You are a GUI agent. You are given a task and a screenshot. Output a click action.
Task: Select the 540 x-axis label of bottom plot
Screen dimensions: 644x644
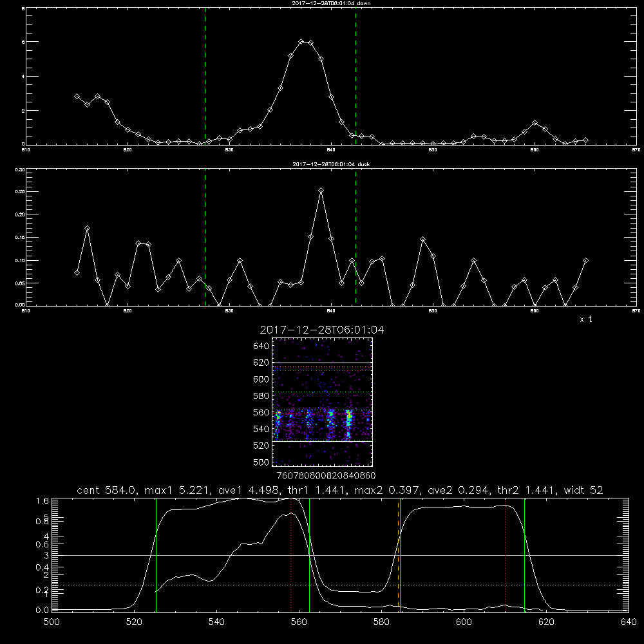coord(216,622)
